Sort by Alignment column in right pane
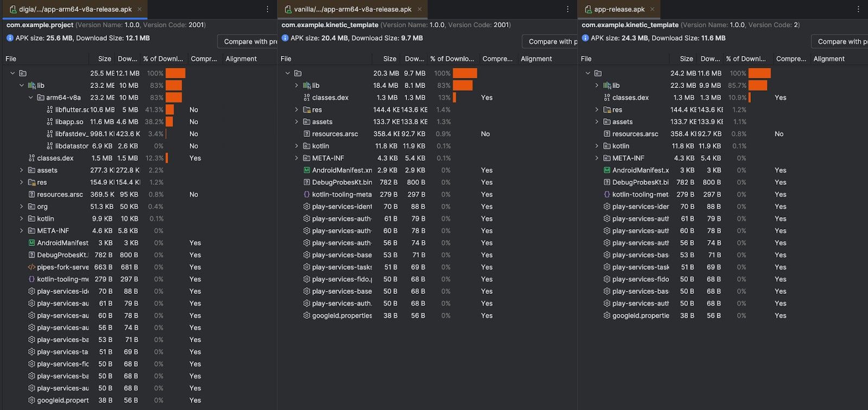 pyautogui.click(x=829, y=59)
